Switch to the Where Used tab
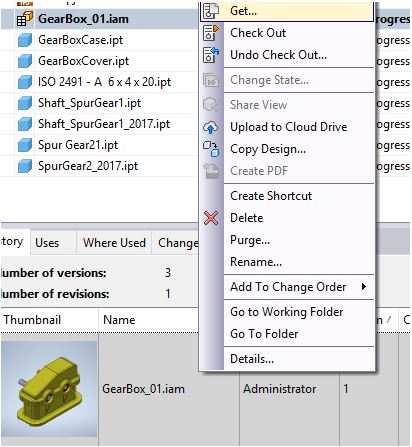This screenshot has height=447, width=412. pos(114,243)
